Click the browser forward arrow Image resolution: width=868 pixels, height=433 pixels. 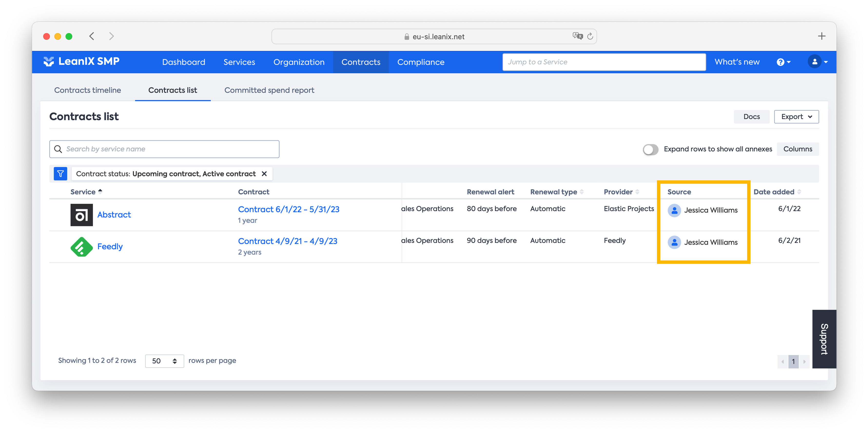coord(112,36)
